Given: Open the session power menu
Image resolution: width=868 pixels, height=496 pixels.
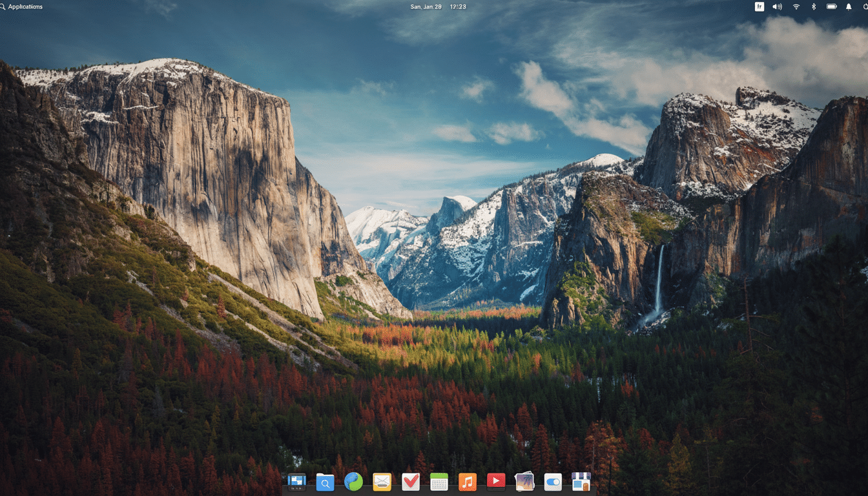Looking at the screenshot, I should tap(865, 6).
